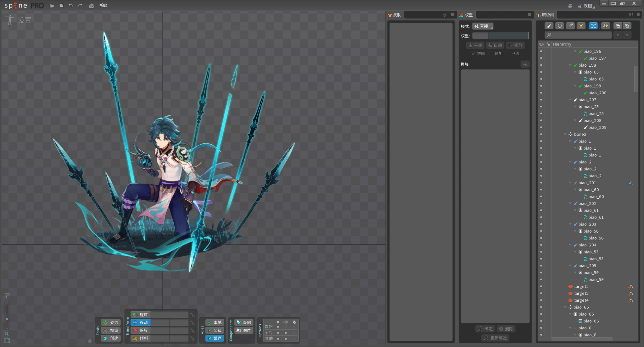Select 世界 world axes
644x347 pixels.
[x=215, y=338]
